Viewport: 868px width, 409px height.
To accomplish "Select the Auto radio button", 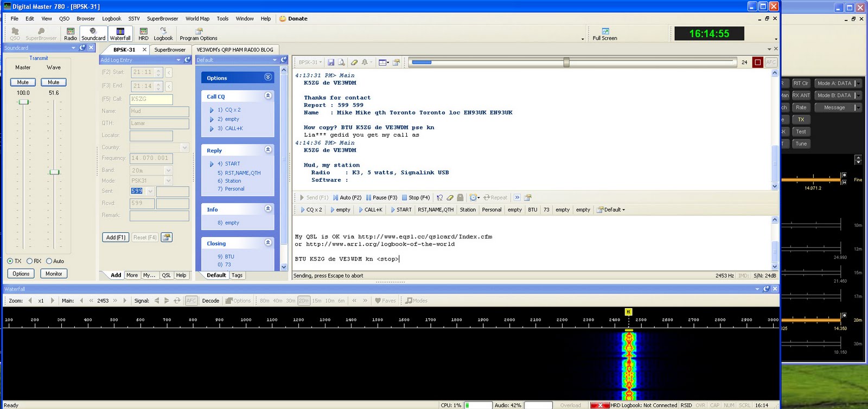I will 49,261.
